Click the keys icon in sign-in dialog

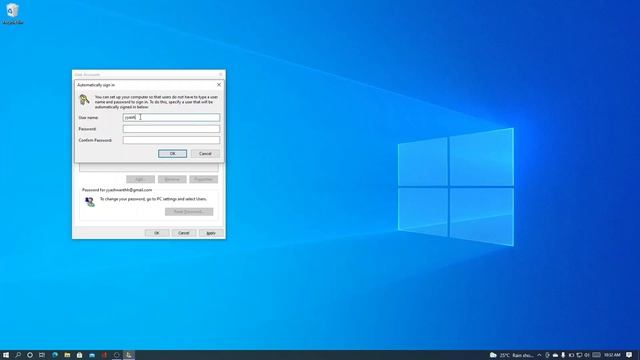click(84, 100)
